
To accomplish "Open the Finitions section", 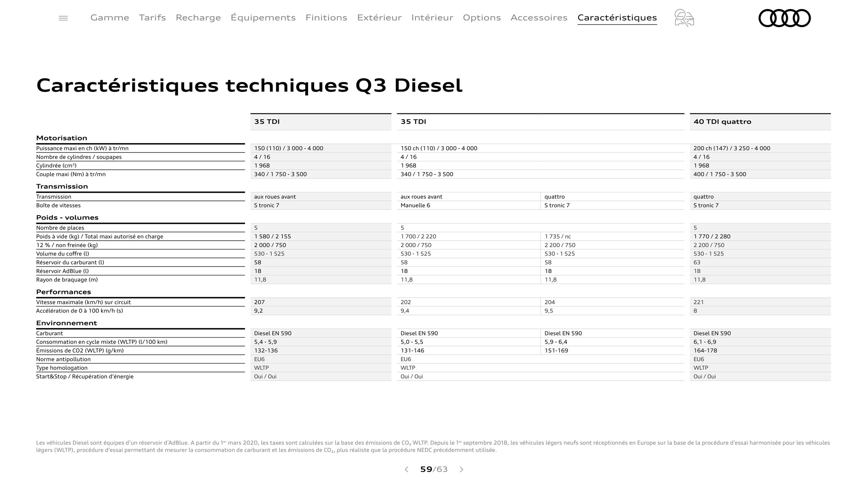I will pyautogui.click(x=326, y=17).
